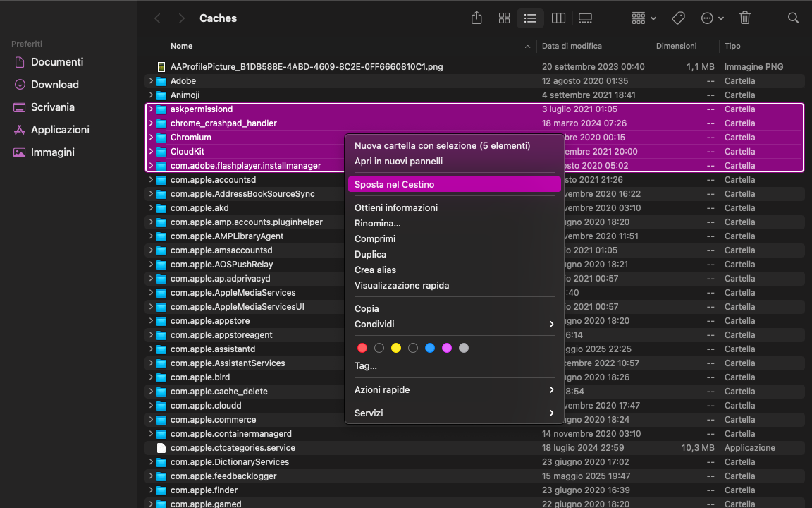The image size is (812, 508).
Task: Click the Tags icon in toolbar
Action: [678, 18]
